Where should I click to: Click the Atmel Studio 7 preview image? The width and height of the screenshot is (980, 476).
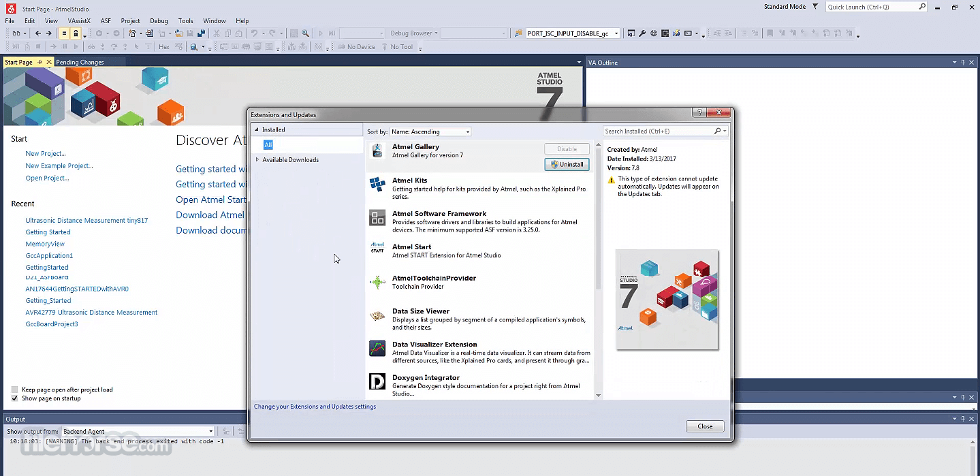[x=667, y=299]
